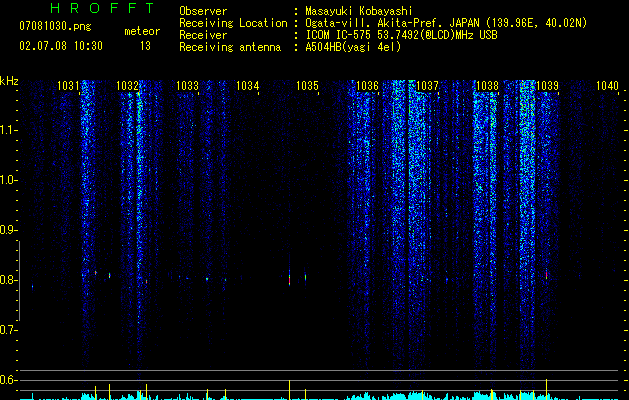Screen dimensions: 629x400
Task: Click time marker 1034
Action: tap(248, 86)
